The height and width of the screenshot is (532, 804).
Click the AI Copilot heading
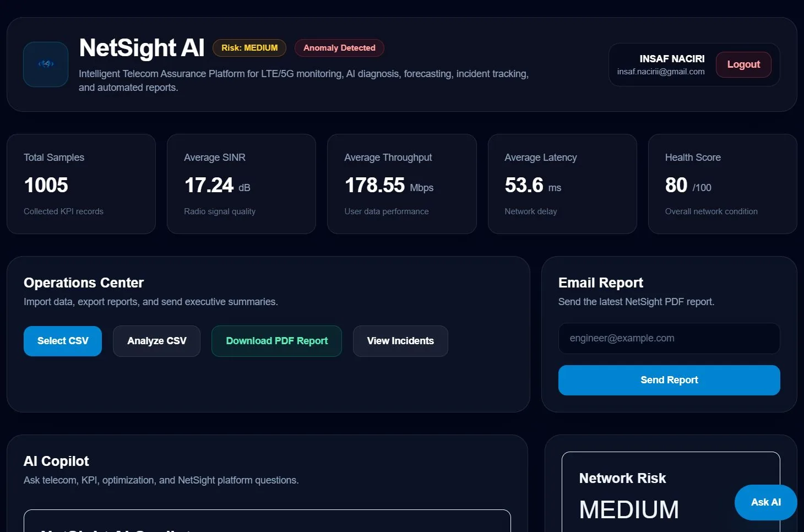click(56, 462)
